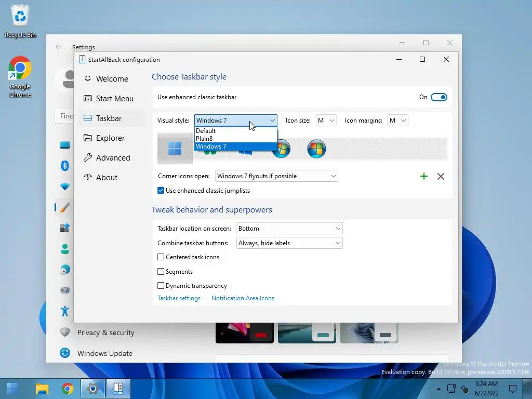Select the dark red theme thumbnail
532x399 pixels.
pyautogui.click(x=245, y=333)
